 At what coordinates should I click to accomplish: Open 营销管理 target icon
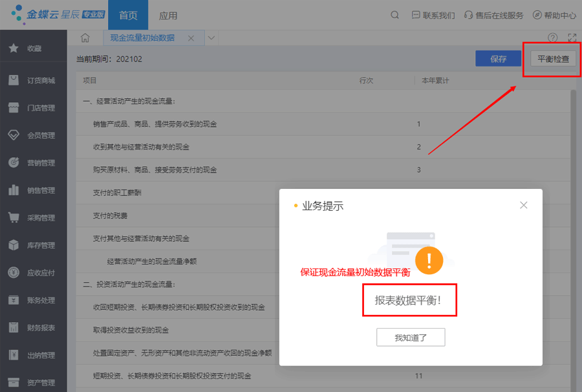pyautogui.click(x=14, y=162)
